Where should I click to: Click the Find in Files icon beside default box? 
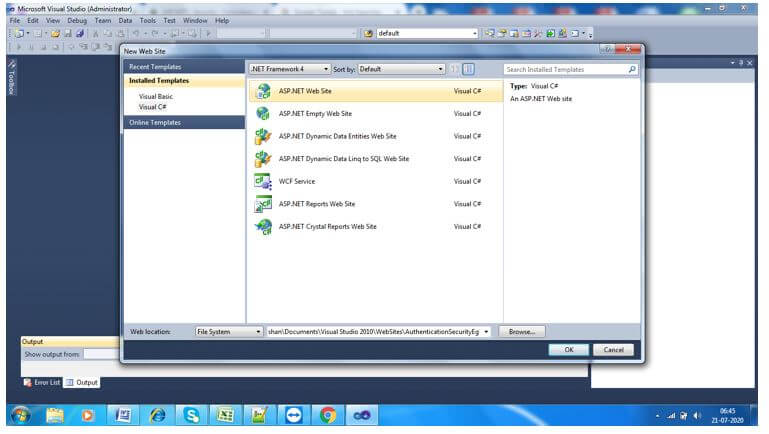368,33
